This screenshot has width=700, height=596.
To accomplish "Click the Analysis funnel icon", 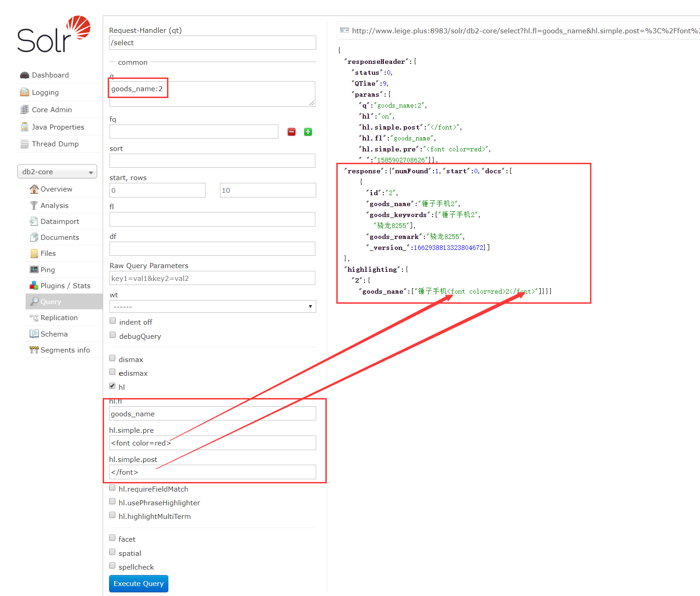I will (x=34, y=206).
